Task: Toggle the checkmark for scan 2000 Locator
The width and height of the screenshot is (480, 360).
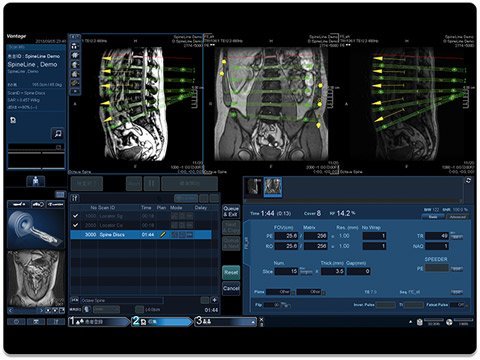Action: pos(76,225)
